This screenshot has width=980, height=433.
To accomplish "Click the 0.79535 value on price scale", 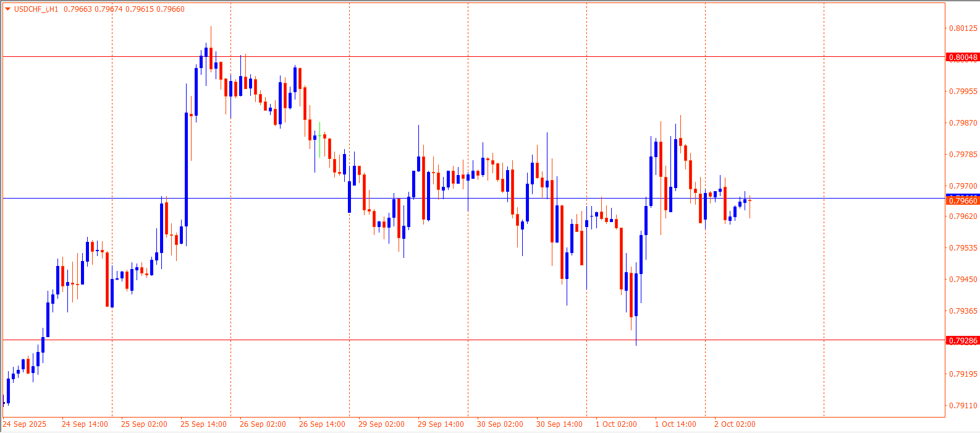I will tap(963, 248).
